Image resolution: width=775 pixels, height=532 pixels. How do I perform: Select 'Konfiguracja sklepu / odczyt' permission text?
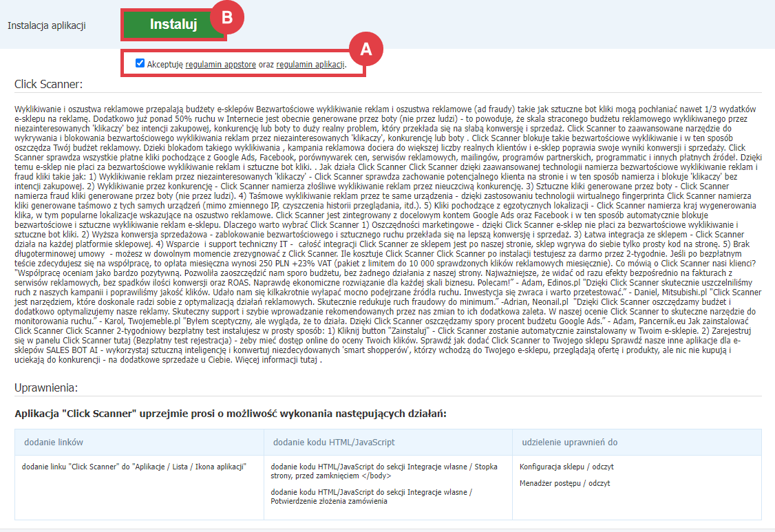click(566, 467)
